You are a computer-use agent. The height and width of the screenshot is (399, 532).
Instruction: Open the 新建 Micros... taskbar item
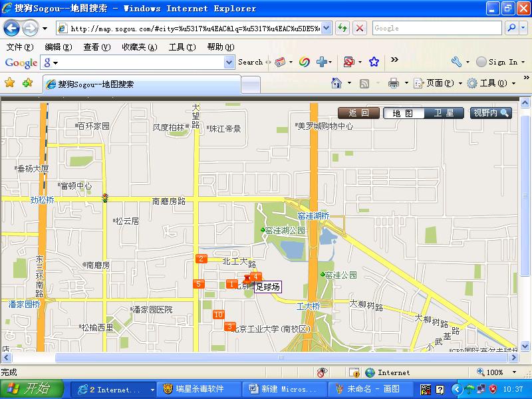pyautogui.click(x=284, y=389)
